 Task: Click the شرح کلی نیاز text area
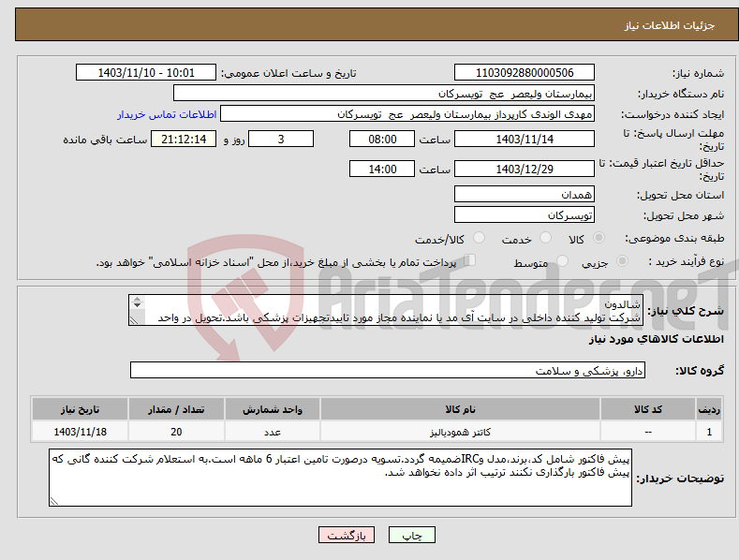[x=386, y=310]
